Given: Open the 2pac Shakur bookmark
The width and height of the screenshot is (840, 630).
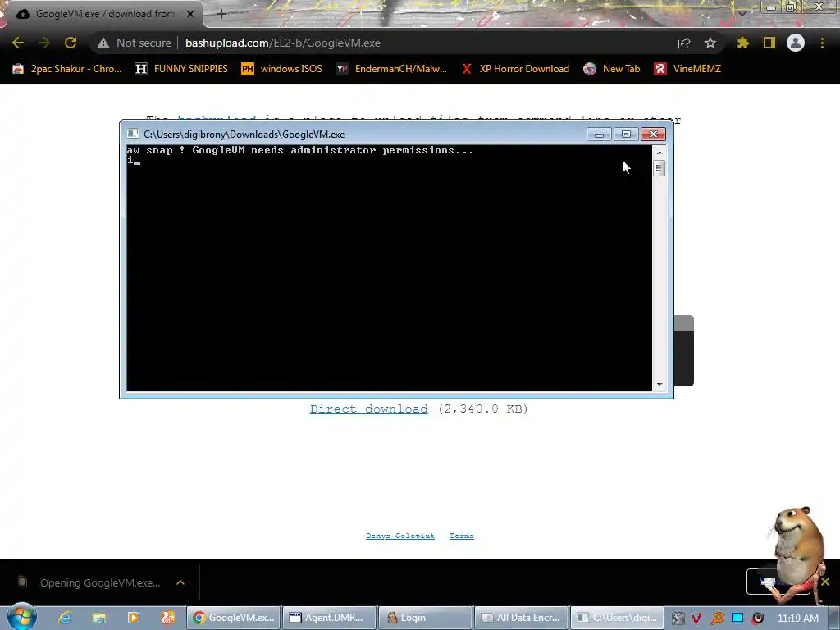Looking at the screenshot, I should point(67,69).
